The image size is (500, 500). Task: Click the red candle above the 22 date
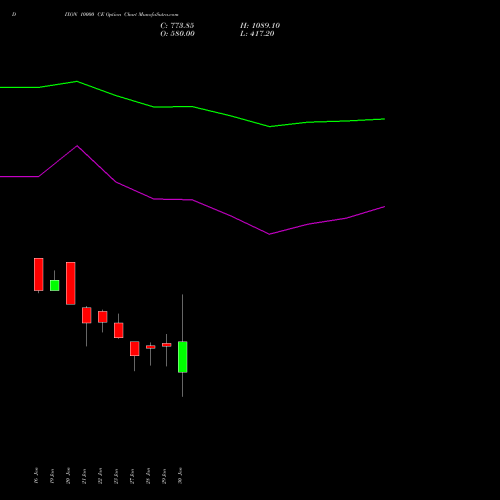tap(103, 317)
